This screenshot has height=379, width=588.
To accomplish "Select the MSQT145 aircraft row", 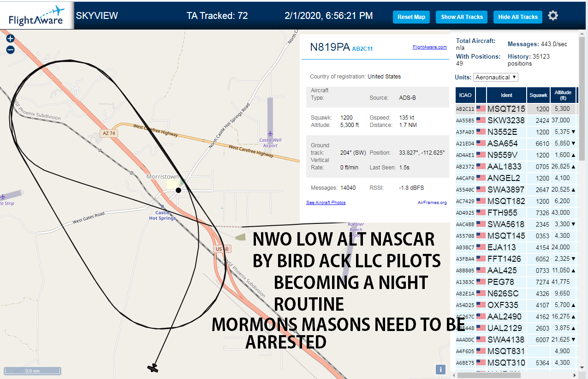I will pos(516,236).
